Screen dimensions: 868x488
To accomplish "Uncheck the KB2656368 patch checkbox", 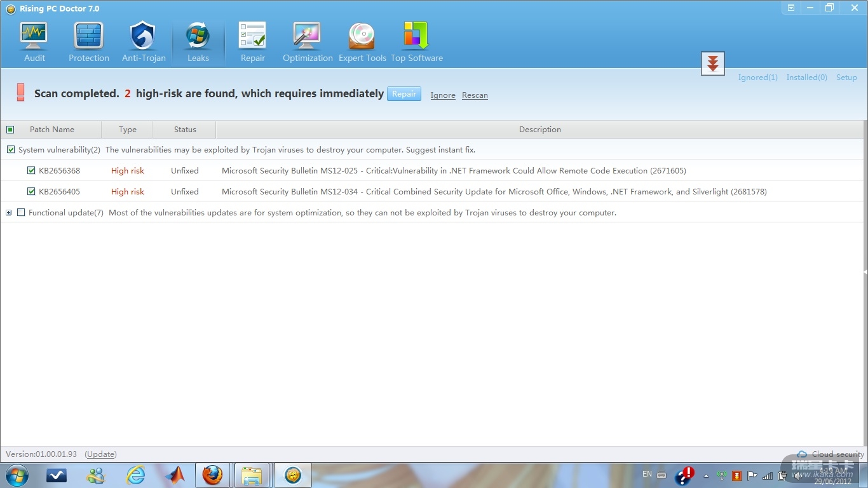I will (31, 170).
